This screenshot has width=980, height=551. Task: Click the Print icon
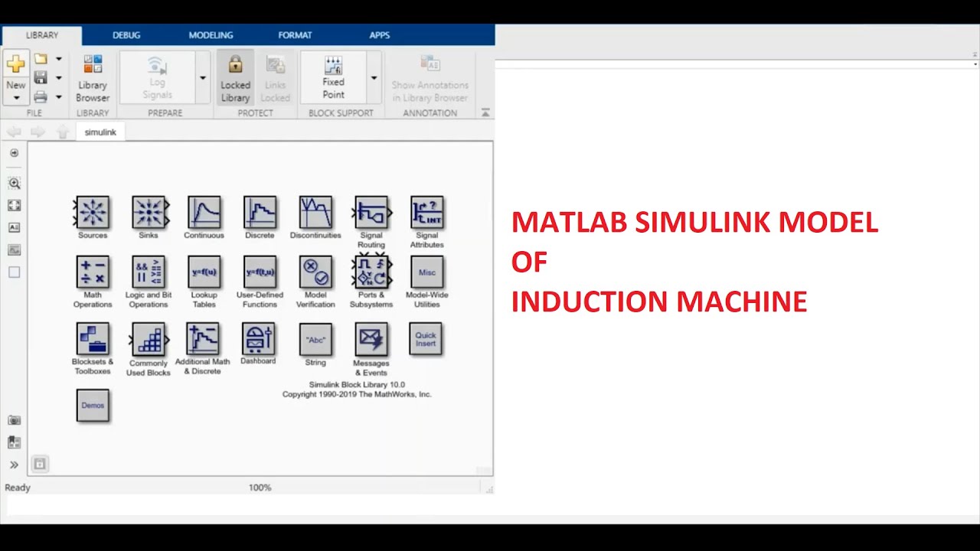click(x=41, y=97)
